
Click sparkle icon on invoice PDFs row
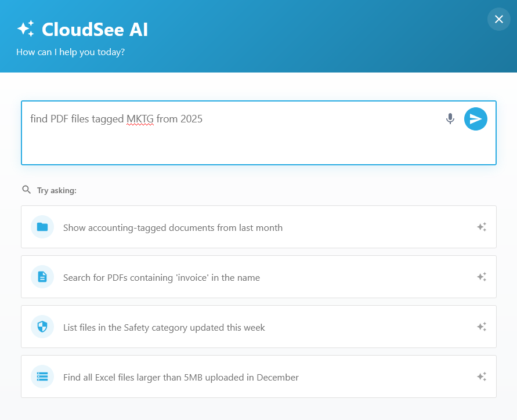coord(481,277)
